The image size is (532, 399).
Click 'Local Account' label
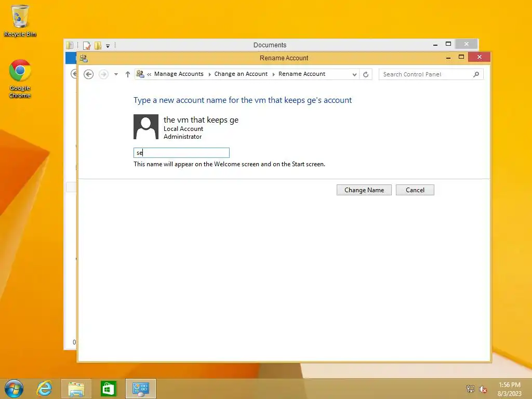(x=183, y=129)
